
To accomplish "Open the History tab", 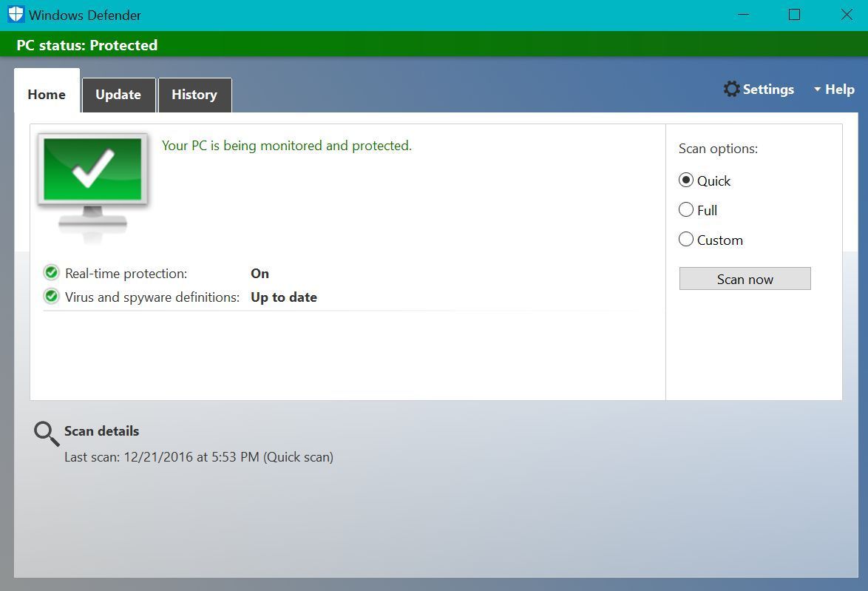I will click(x=195, y=95).
